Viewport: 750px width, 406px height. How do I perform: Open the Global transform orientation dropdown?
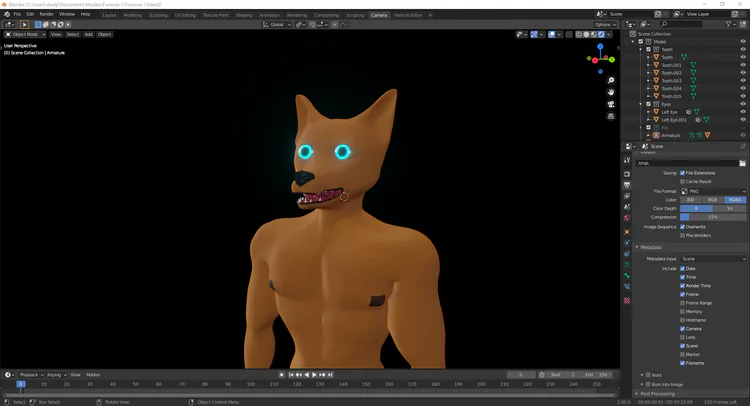pyautogui.click(x=276, y=24)
